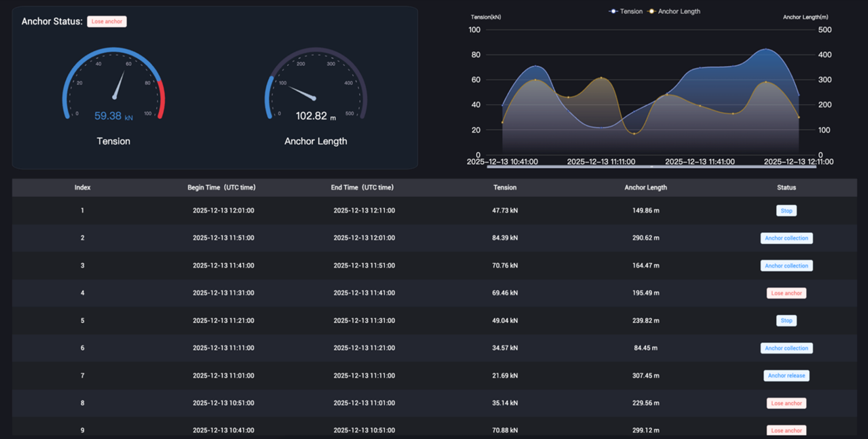Click the End Time column header
868x439 pixels.
click(x=362, y=187)
